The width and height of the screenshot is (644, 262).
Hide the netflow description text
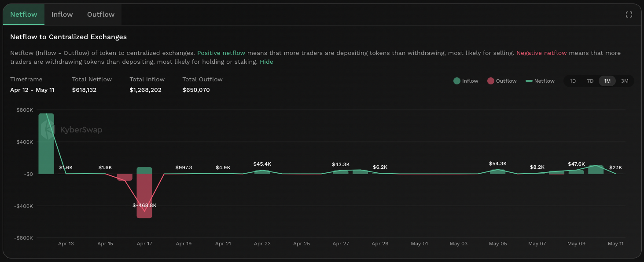(x=266, y=62)
